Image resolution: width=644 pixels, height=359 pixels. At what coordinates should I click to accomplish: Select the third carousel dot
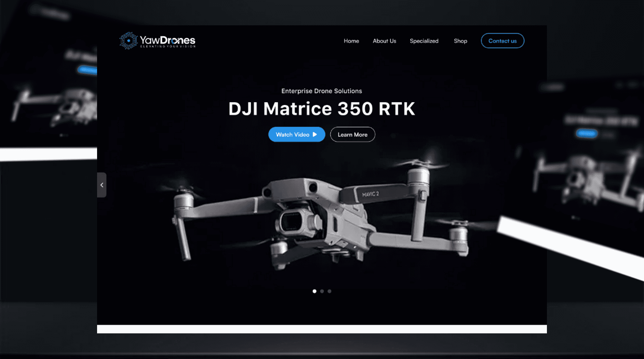pyautogui.click(x=329, y=291)
